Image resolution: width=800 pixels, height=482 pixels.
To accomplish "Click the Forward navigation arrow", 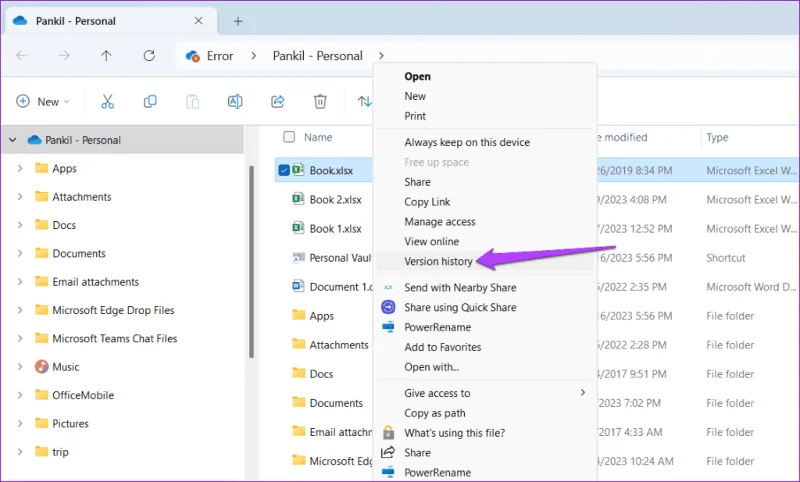I will point(64,56).
